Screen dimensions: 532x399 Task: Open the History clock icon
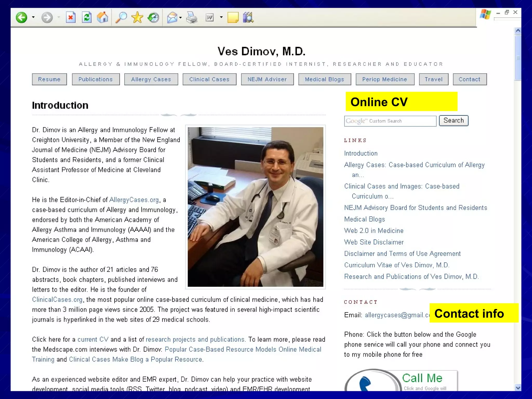[153, 17]
